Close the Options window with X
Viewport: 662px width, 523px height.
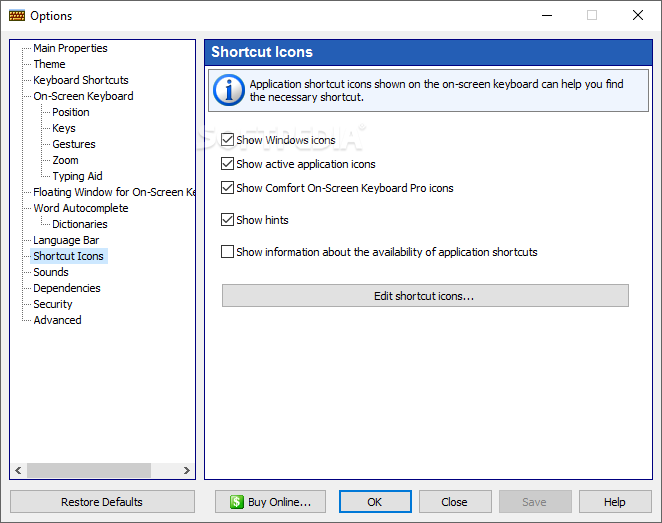click(638, 16)
